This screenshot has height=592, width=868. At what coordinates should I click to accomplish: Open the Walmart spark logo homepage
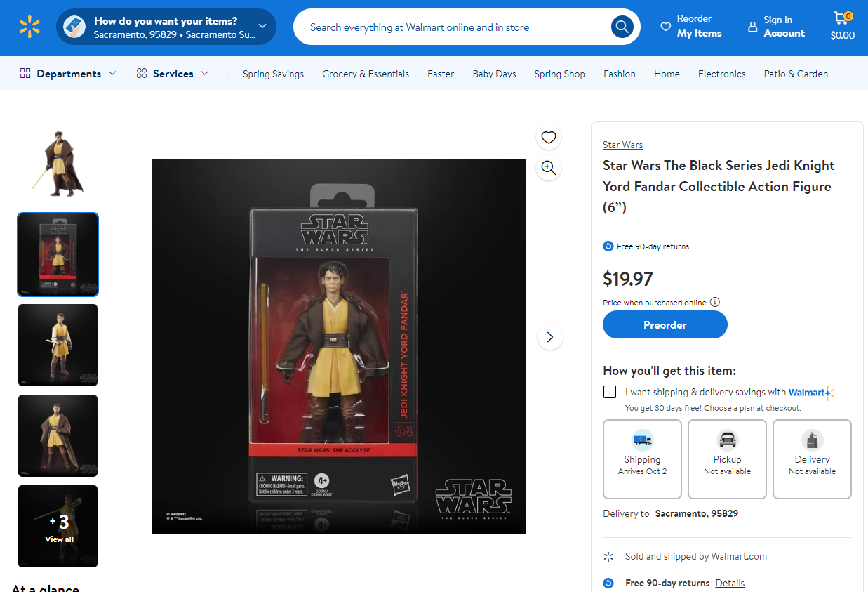(29, 27)
